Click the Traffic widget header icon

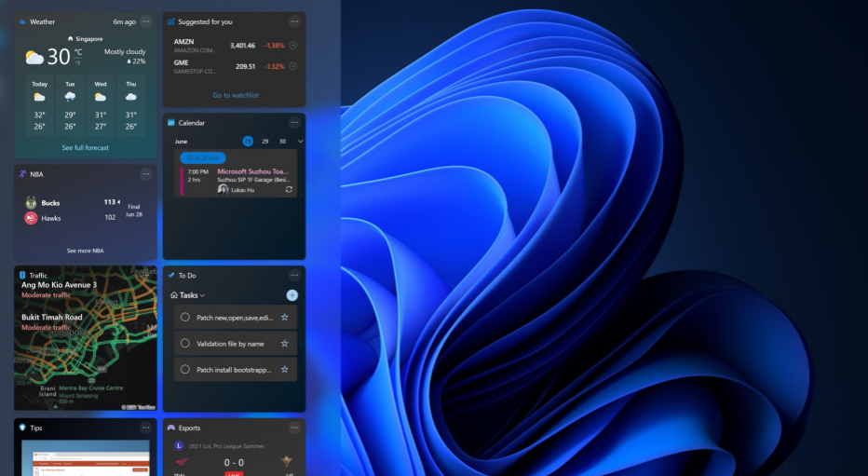(22, 275)
